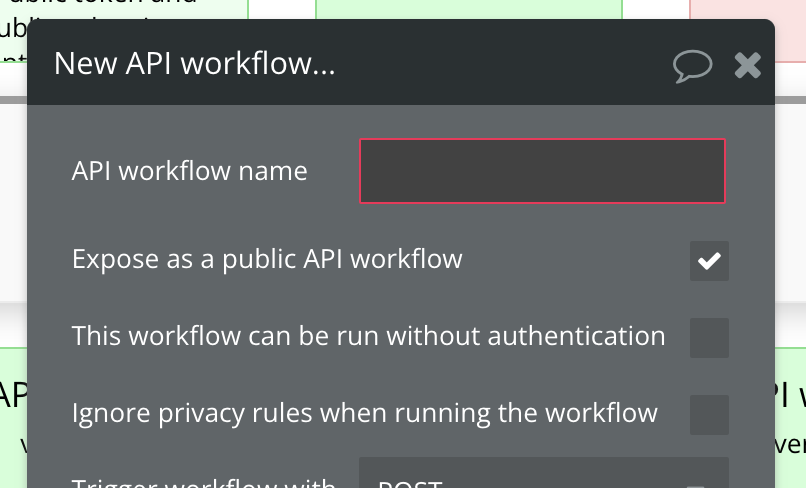The image size is (806, 488).
Task: Uncheck Expose as a public API workflow
Action: tap(709, 261)
